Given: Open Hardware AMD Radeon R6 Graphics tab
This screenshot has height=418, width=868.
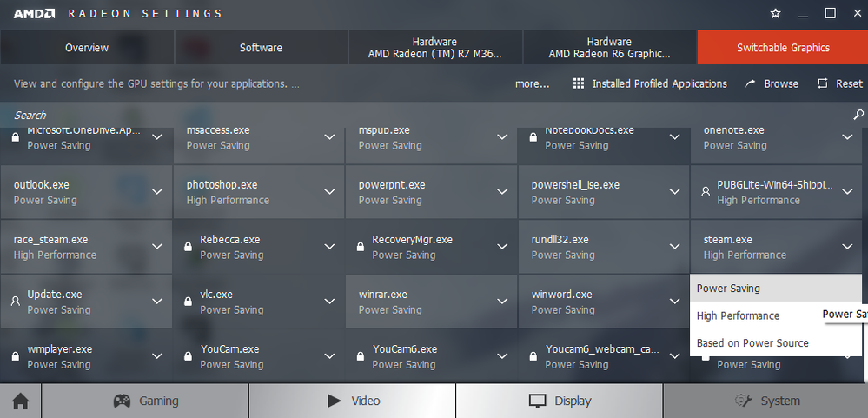Looking at the screenshot, I should pos(609,48).
